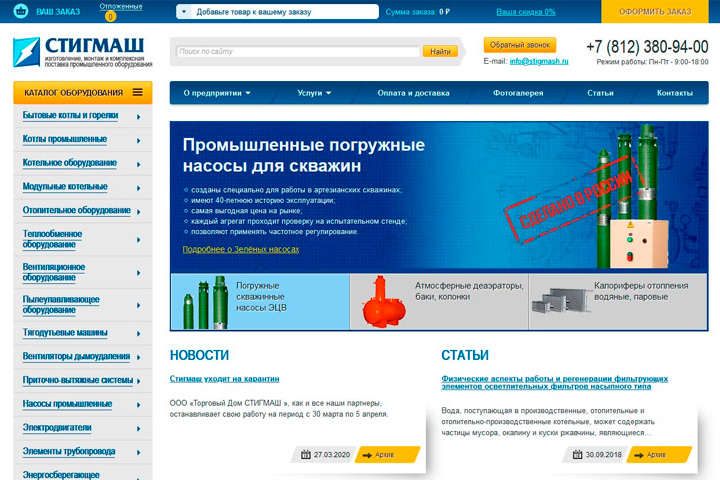This screenshot has height=480, width=720.
Task: Click the Добавьте товар к вашему заказу field
Action: pos(277,12)
